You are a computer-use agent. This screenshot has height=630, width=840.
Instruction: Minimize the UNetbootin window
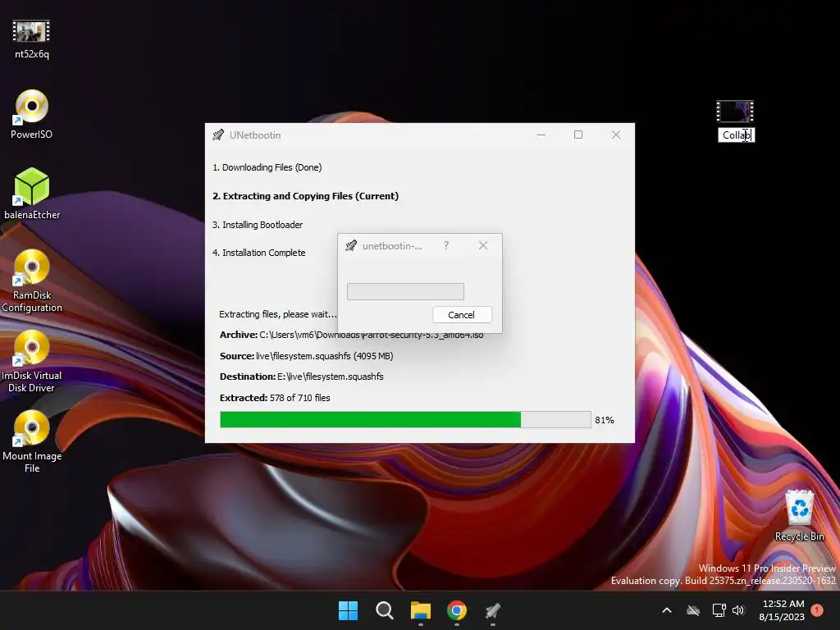541,135
